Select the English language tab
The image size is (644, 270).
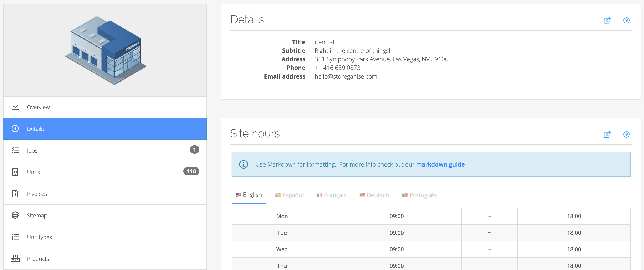249,195
